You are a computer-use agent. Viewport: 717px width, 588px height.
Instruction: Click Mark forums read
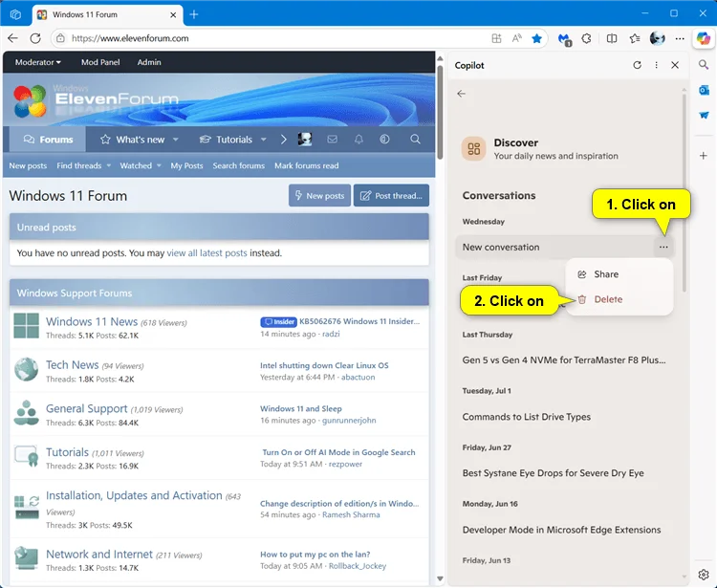point(306,165)
